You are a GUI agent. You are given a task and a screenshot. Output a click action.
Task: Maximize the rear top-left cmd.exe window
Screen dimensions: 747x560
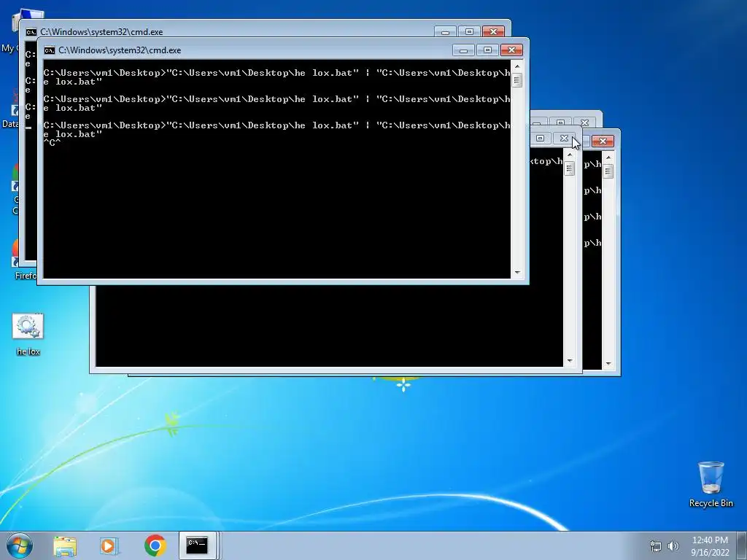coord(469,31)
